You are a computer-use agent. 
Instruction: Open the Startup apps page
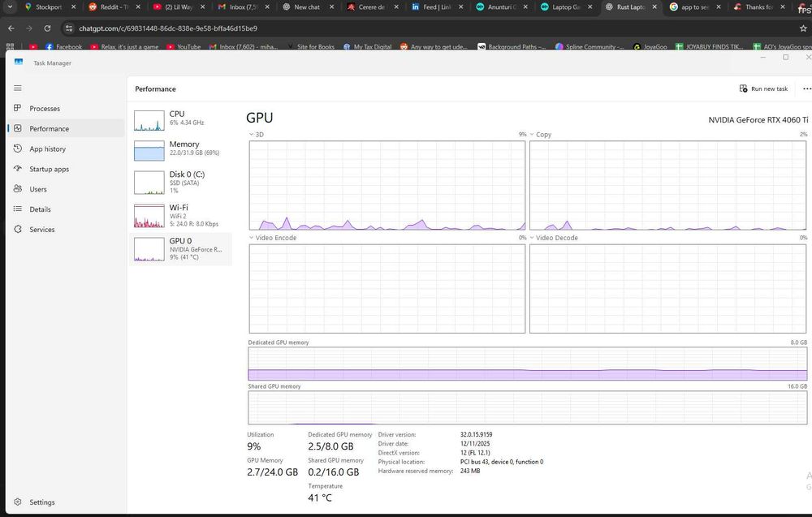65,170
